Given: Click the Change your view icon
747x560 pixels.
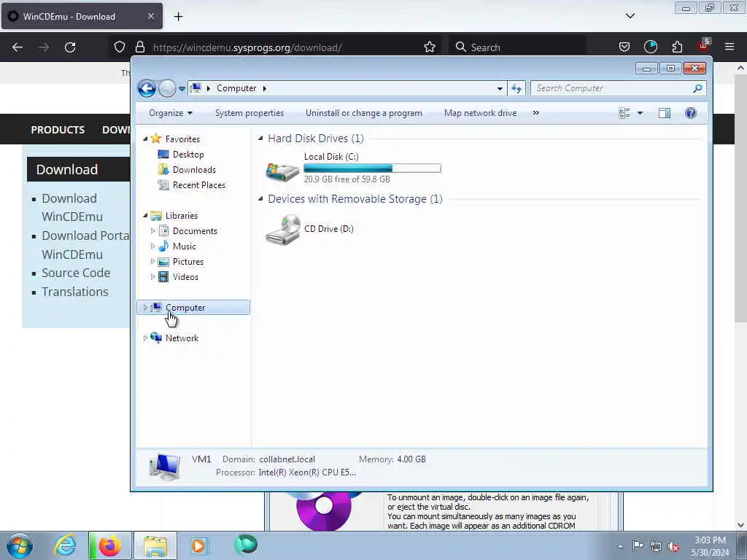Looking at the screenshot, I should pyautogui.click(x=624, y=113).
